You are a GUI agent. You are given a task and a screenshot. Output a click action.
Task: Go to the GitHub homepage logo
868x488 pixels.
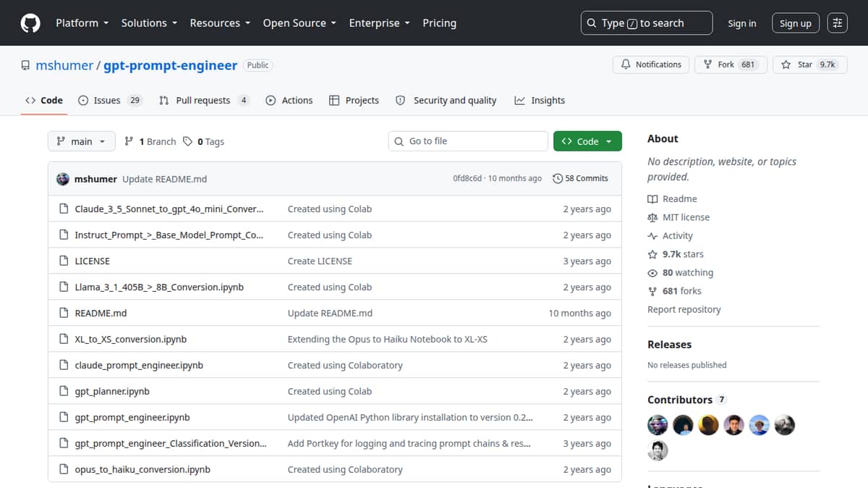30,23
